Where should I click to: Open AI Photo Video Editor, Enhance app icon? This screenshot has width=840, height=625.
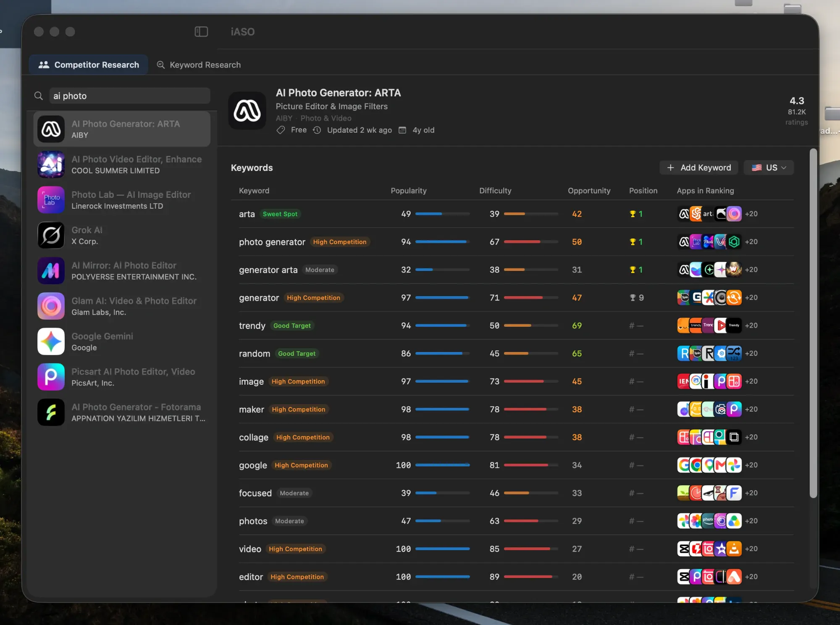tap(51, 164)
